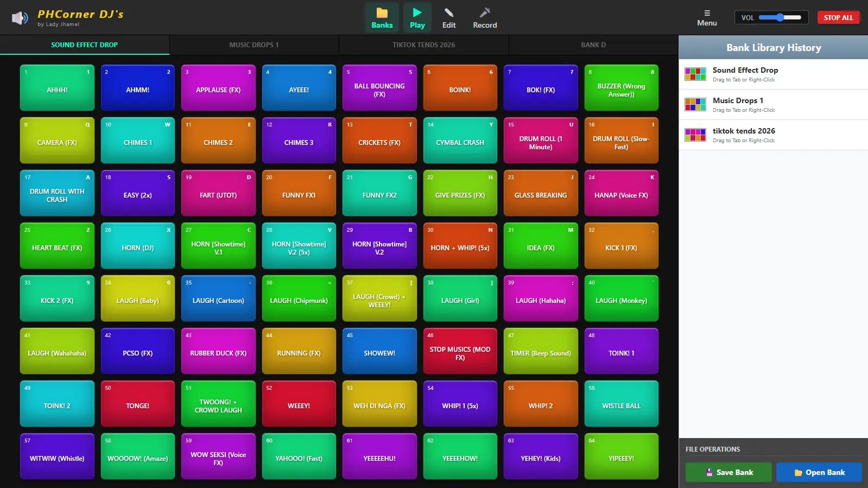This screenshot has width=868, height=488.
Task: Tap the CHIMES 1 pad
Action: [x=138, y=141]
